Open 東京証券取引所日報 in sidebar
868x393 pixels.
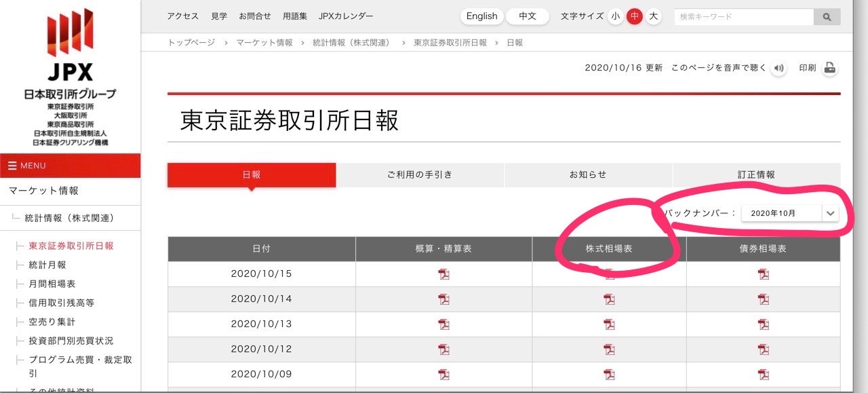click(x=71, y=246)
